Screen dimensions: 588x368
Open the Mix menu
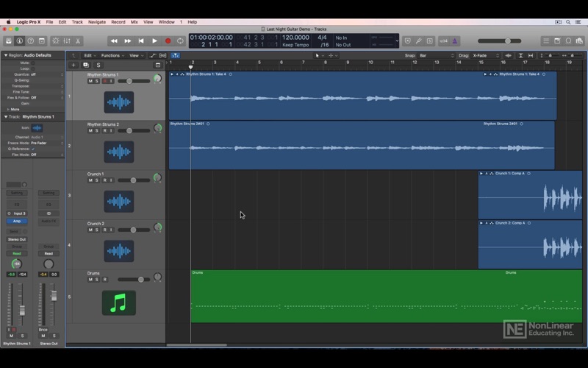pyautogui.click(x=135, y=22)
